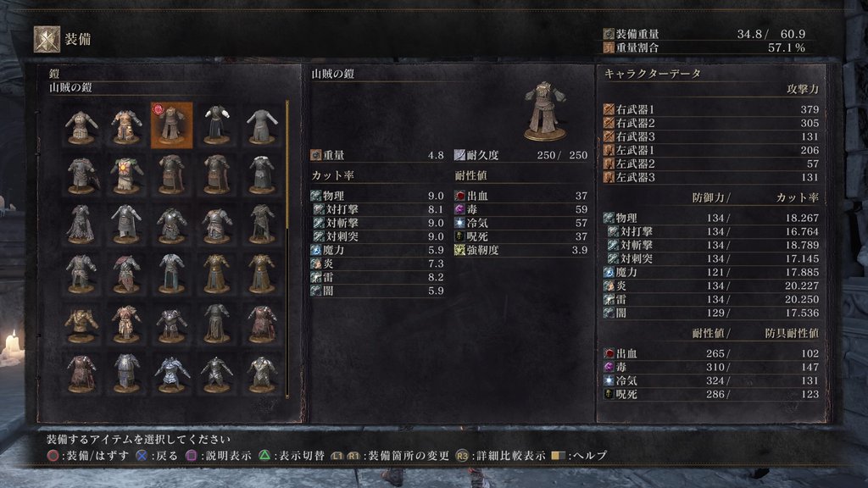
Task: Click the 出血 resistance icon in item stats
Action: (x=459, y=196)
